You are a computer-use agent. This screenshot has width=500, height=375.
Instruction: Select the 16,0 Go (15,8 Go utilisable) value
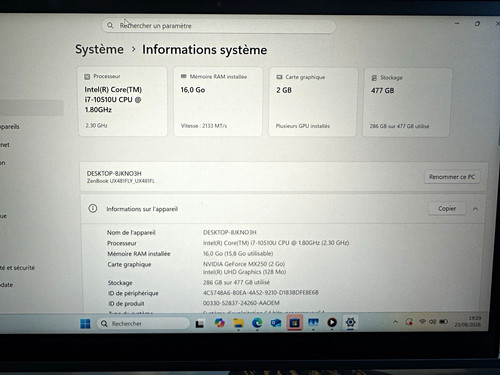tap(238, 254)
